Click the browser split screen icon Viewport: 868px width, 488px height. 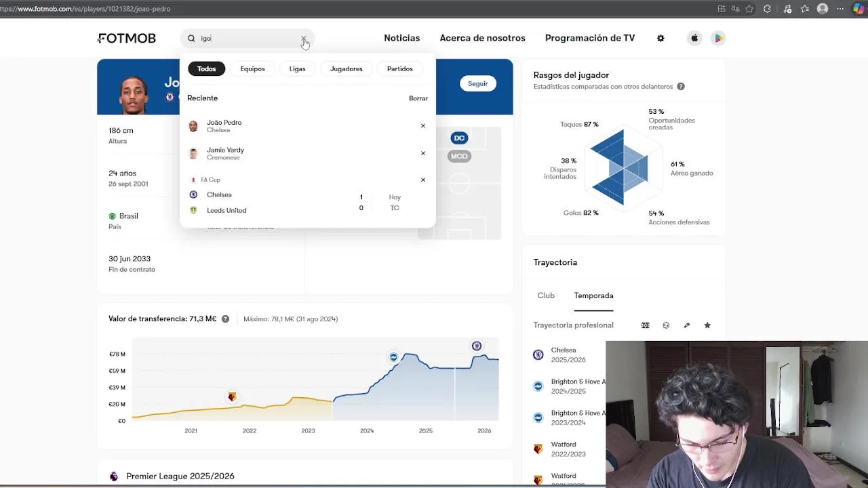(722, 9)
